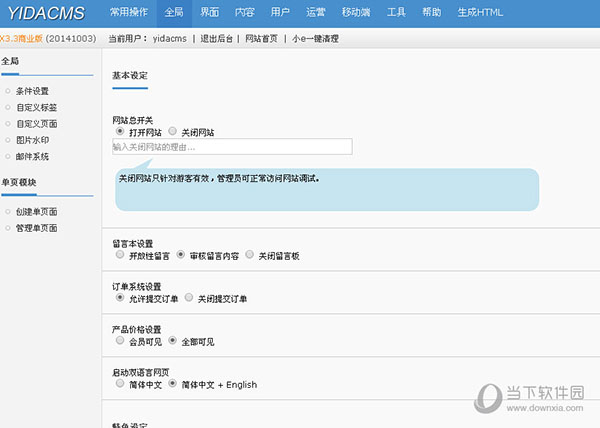Open the 帮助 menu
This screenshot has width=600, height=428.
click(x=432, y=12)
